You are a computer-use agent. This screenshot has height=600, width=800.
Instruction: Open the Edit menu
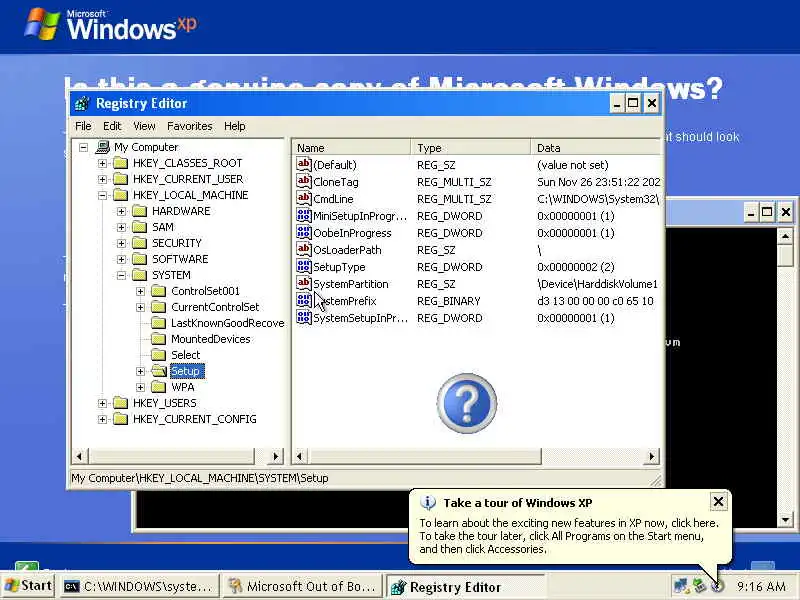tap(112, 126)
